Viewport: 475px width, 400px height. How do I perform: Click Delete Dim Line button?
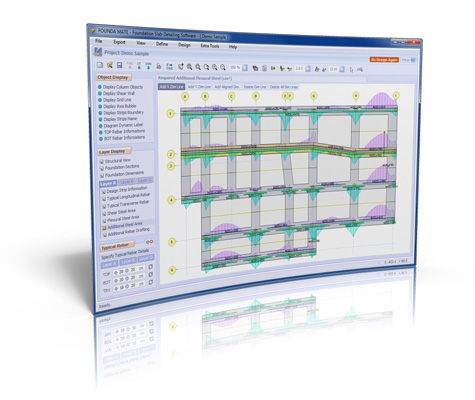255,87
